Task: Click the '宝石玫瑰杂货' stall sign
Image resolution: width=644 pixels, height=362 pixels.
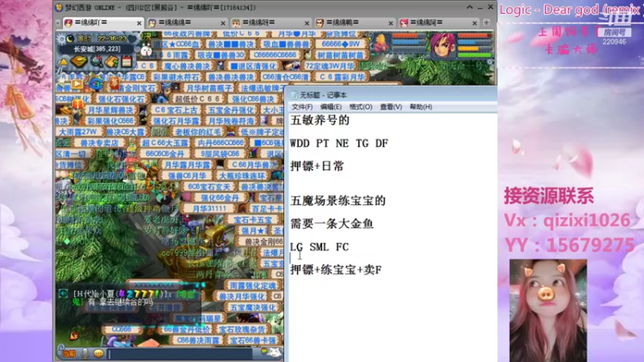Action: pyautogui.click(x=242, y=329)
